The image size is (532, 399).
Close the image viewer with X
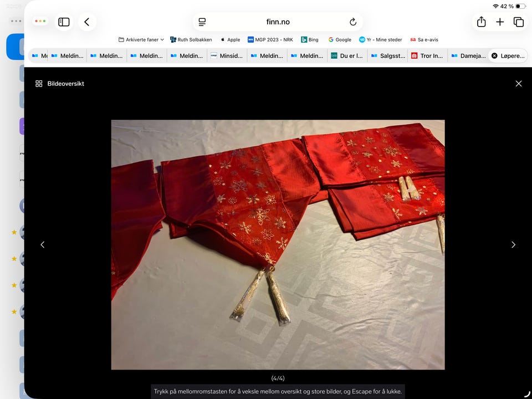(x=519, y=84)
